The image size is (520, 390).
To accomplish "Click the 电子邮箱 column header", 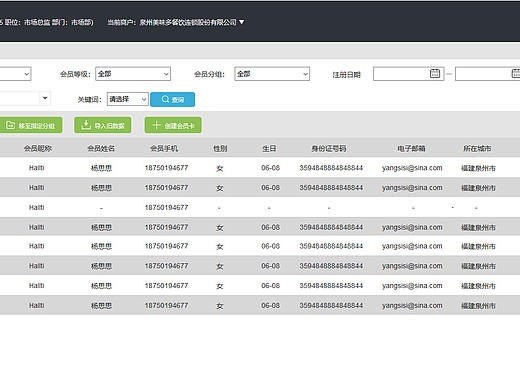I will [411, 148].
